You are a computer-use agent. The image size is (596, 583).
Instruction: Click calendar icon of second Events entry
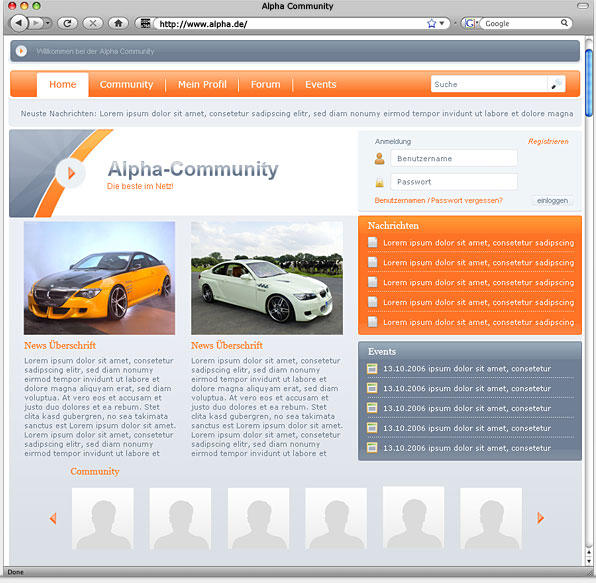tap(372, 388)
